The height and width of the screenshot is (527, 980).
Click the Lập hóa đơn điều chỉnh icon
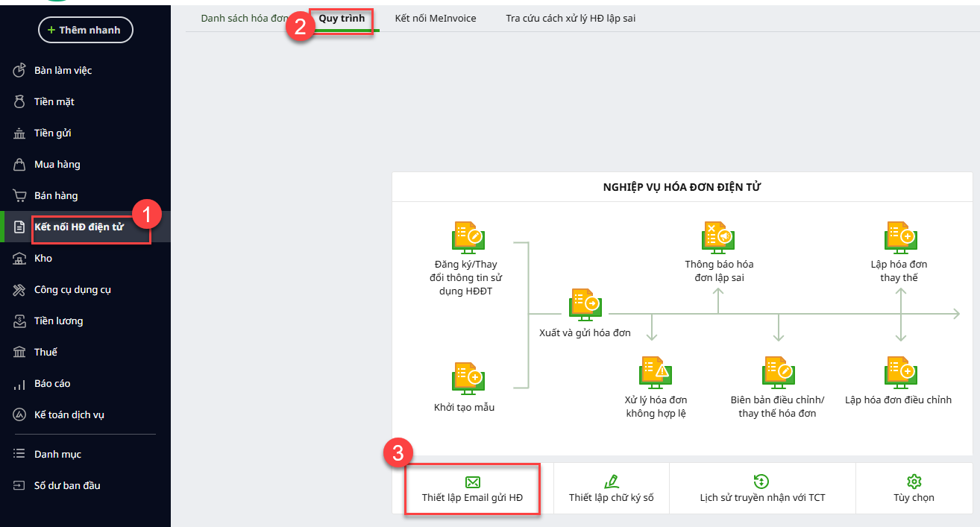[x=900, y=373]
